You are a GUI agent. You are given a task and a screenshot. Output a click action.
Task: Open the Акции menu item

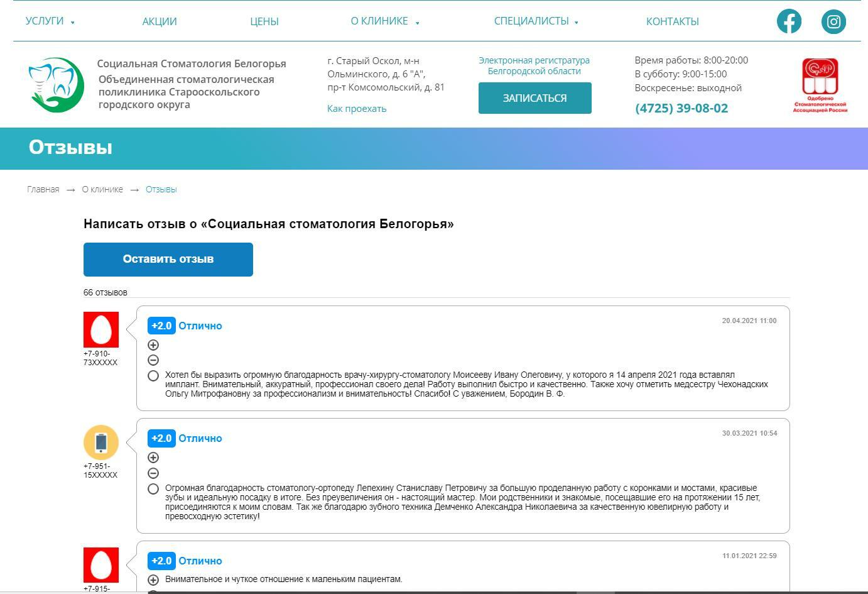click(x=160, y=21)
